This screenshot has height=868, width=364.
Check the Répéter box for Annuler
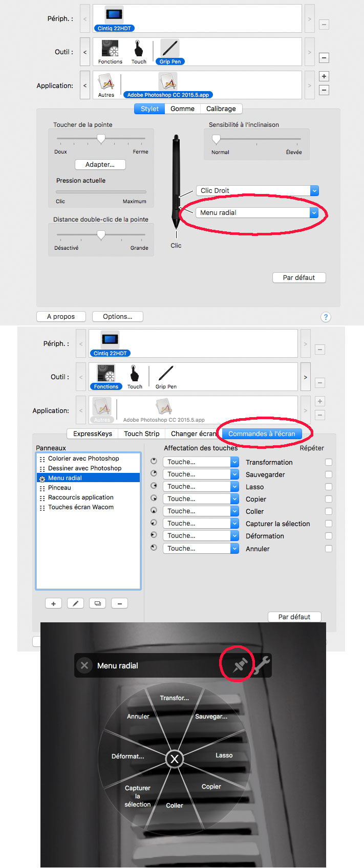click(329, 549)
